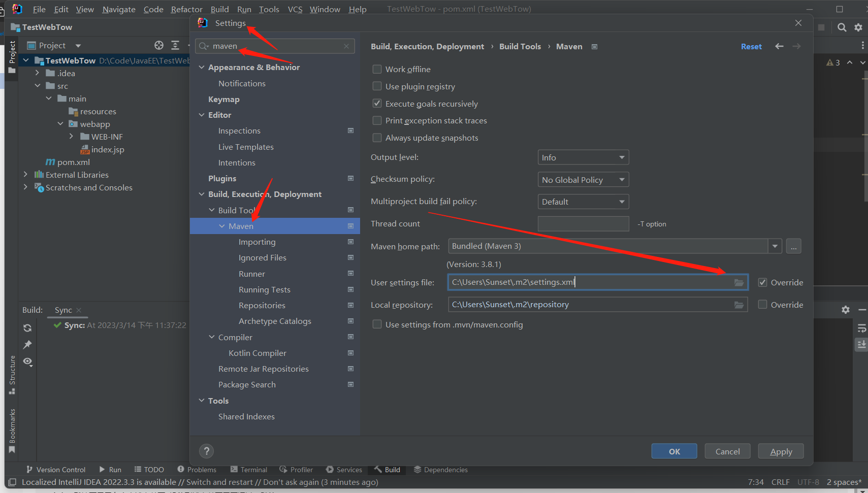Open the Maven home path dropdown arrow

tap(775, 246)
